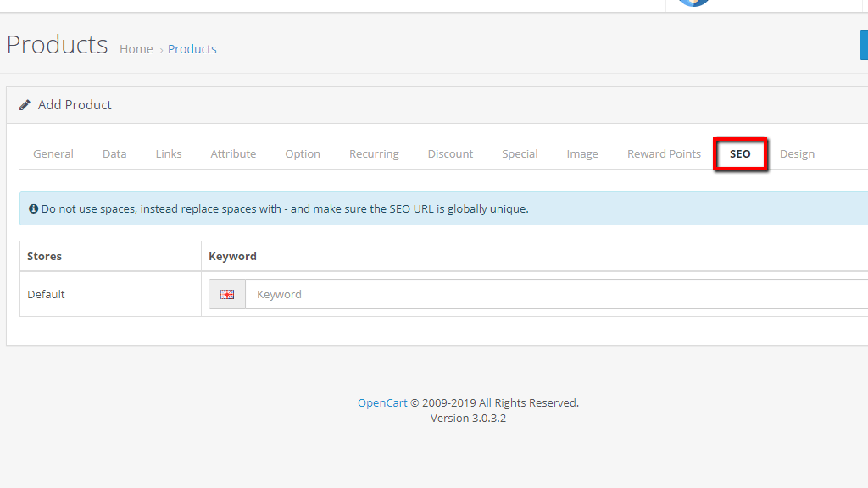View the Recurring tab
This screenshot has height=488, width=868.
pos(374,153)
